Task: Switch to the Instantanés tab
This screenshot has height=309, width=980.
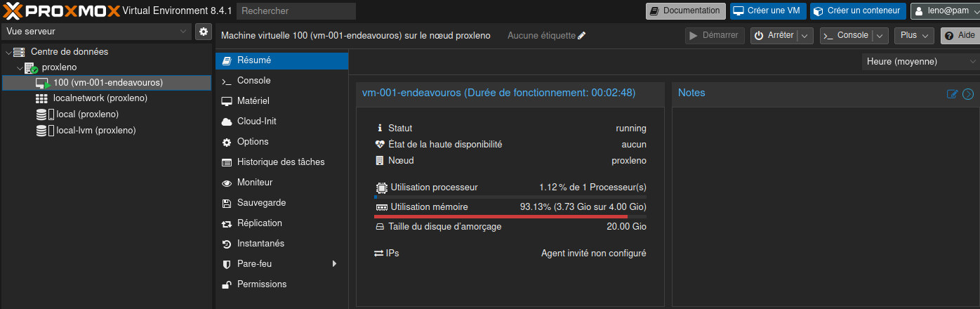Action: coord(260,244)
